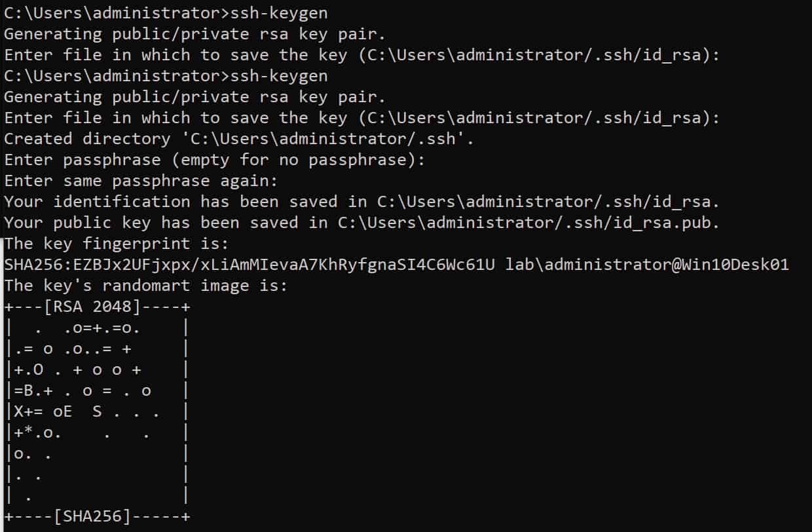Click the letter E inside the randomart

67,411
